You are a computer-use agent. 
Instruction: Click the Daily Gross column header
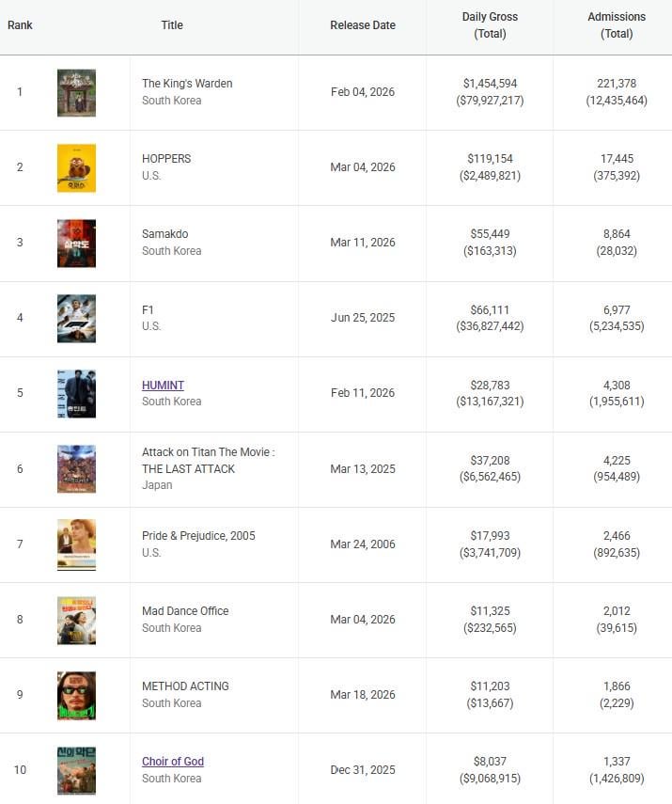click(x=490, y=25)
